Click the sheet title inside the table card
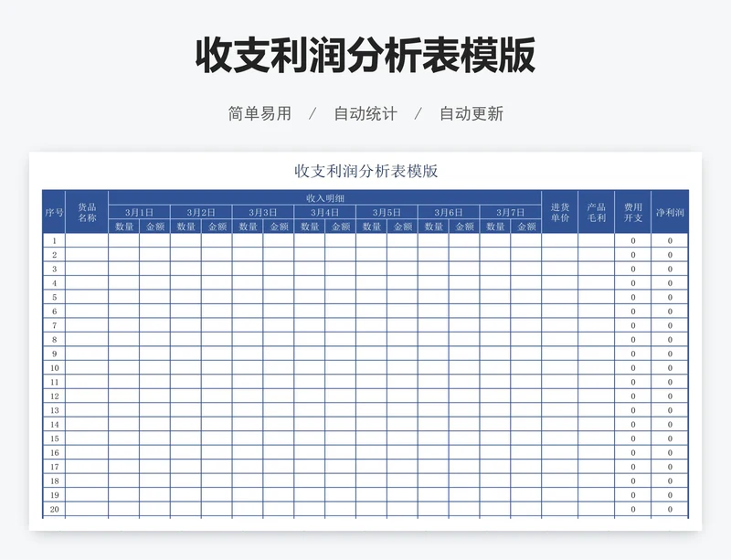This screenshot has height=560, width=731. click(366, 171)
